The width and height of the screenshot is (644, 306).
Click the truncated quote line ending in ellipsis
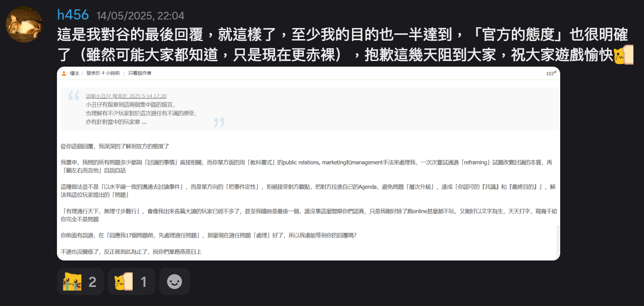pyautogui.click(x=116, y=122)
